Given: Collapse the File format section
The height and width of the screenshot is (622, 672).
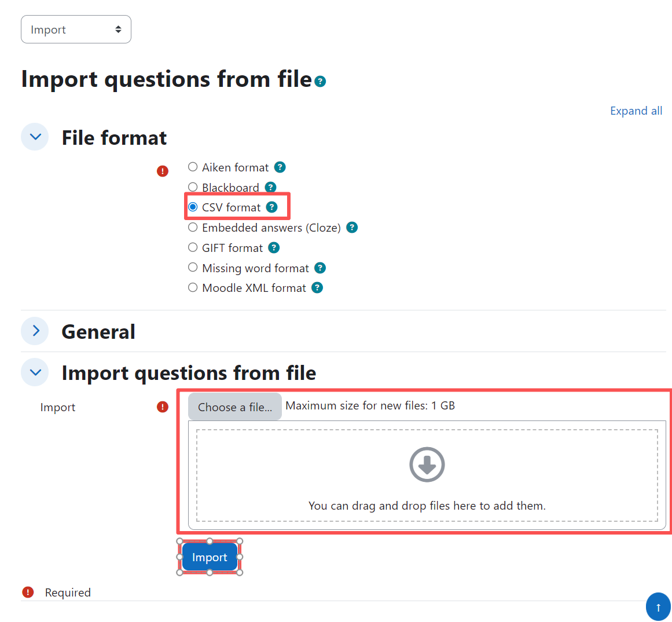Looking at the screenshot, I should (34, 137).
